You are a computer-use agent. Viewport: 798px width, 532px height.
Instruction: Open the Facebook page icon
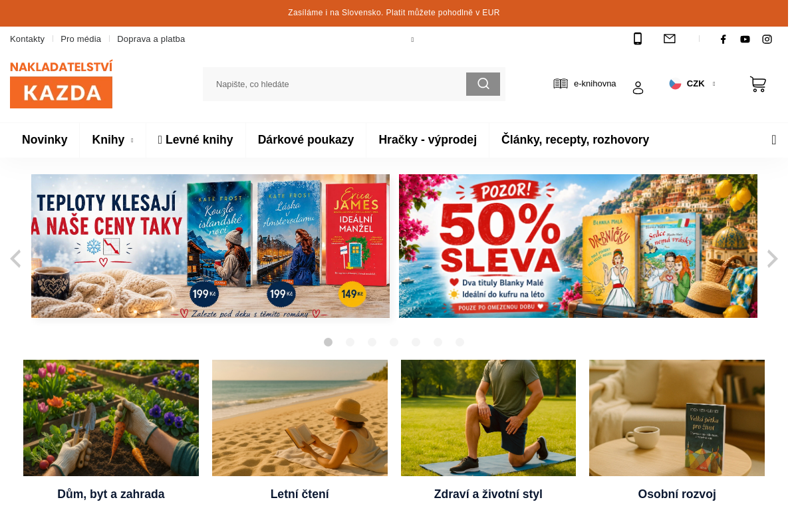[724, 39]
